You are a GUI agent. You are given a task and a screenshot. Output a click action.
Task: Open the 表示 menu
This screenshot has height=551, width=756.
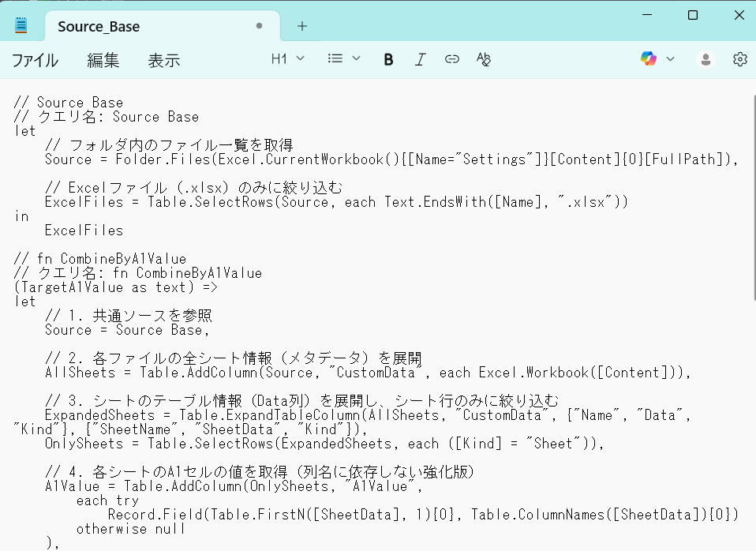click(x=164, y=59)
